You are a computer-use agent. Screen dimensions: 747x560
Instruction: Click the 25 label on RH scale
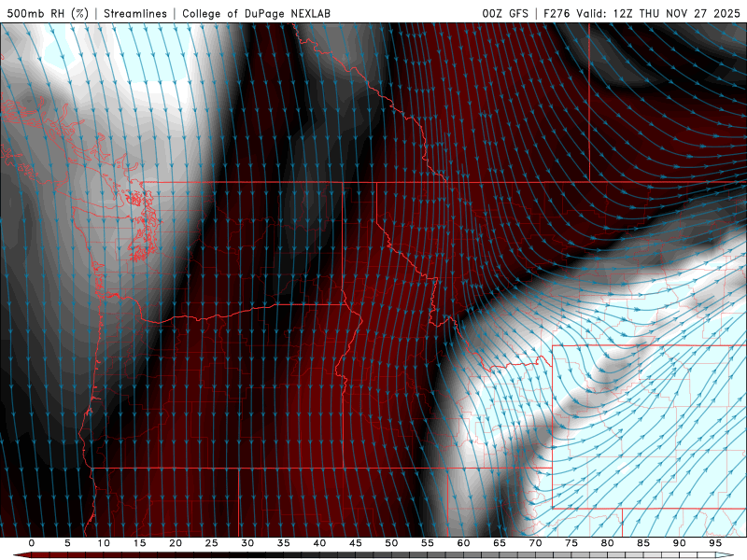pos(212,543)
